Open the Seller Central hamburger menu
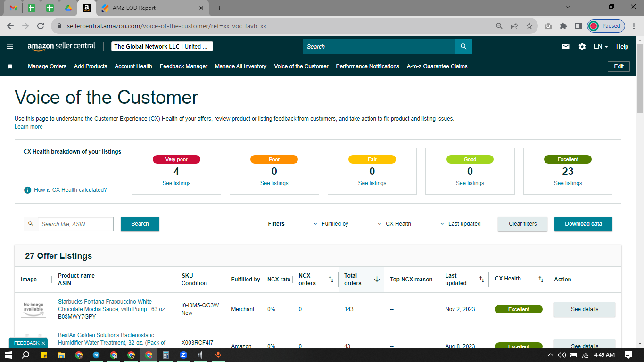This screenshot has width=644, height=362. point(10,46)
